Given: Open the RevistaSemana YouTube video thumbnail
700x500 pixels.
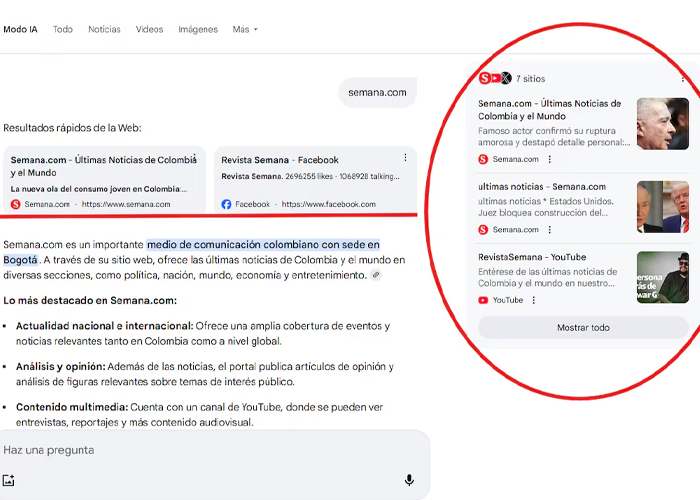Looking at the screenshot, I should (x=662, y=277).
